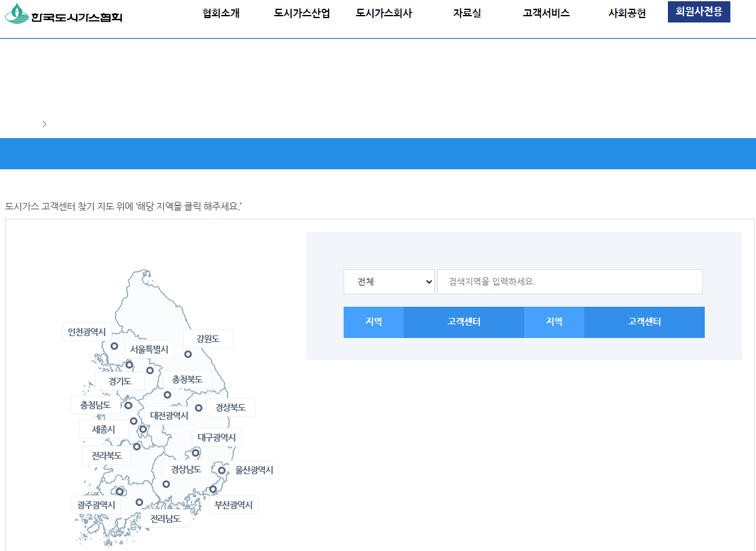This screenshot has height=551, width=756.
Task: Click the map marker for 충청북도
Action: [167, 395]
